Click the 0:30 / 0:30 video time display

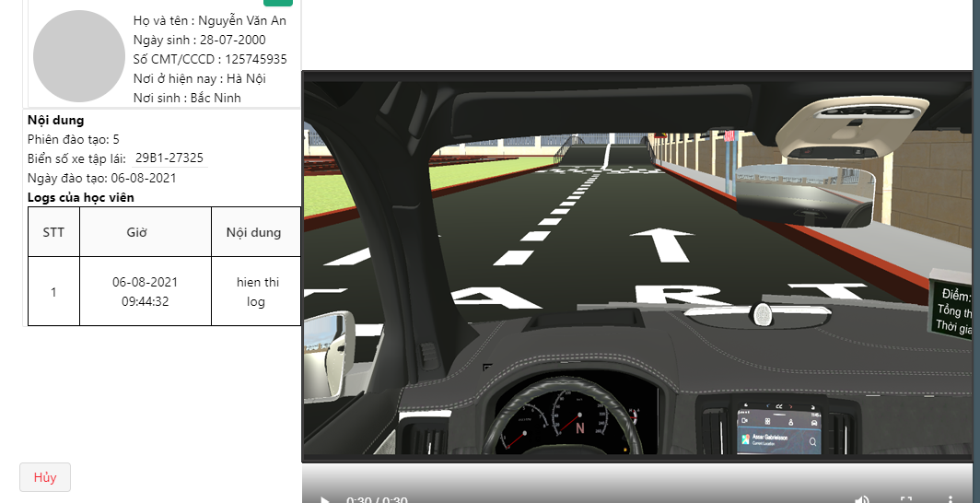click(x=377, y=500)
